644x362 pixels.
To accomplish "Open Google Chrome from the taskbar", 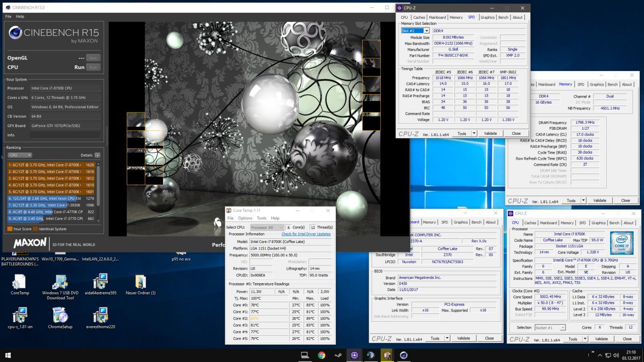I will [322, 355].
